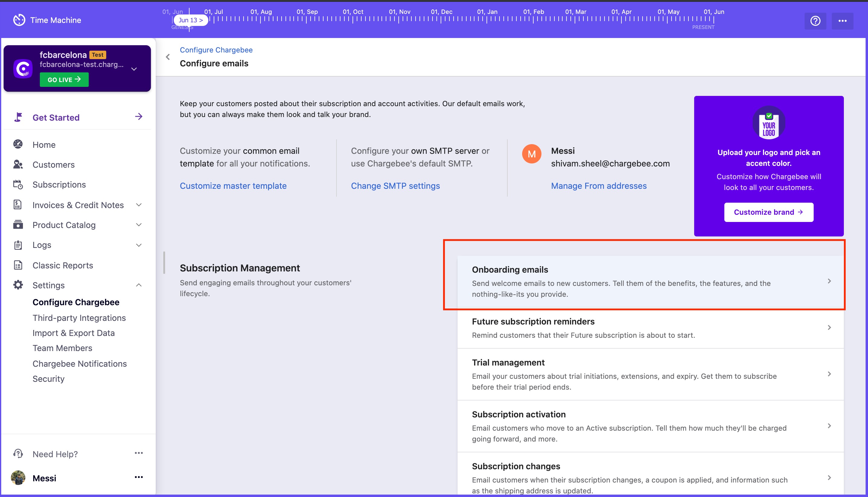Expand the fcbarcelona site switcher dropdown
This screenshot has height=497, width=868.
(x=134, y=69)
